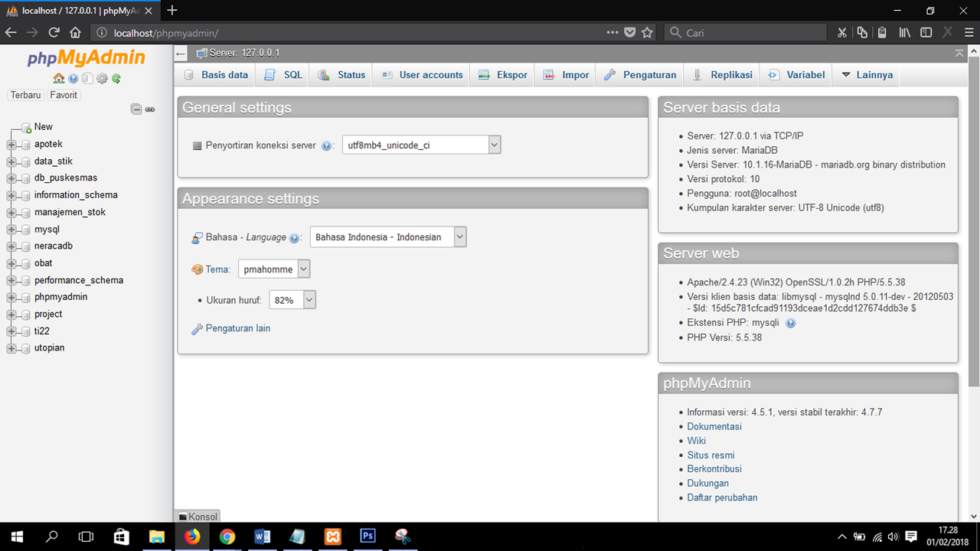The width and height of the screenshot is (980, 551).
Task: Collapse all databases in the navigation tree
Action: point(136,109)
